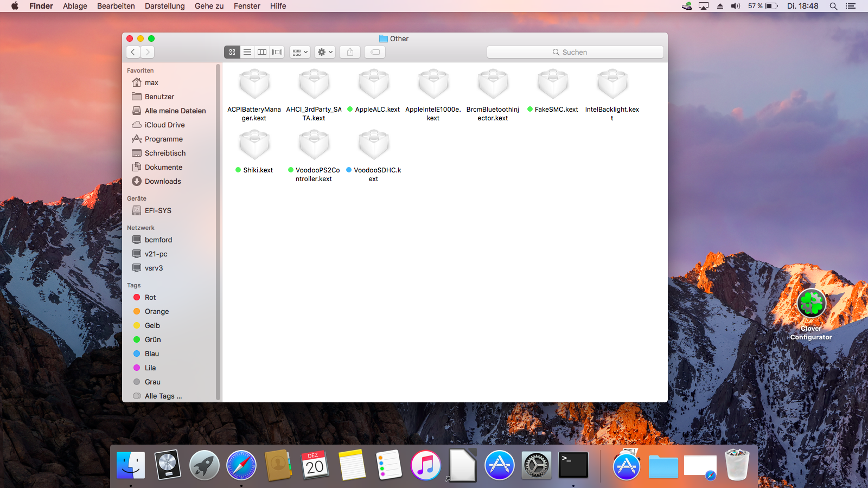Open the Apple menu
Screen dimensions: 868x488
[15, 6]
